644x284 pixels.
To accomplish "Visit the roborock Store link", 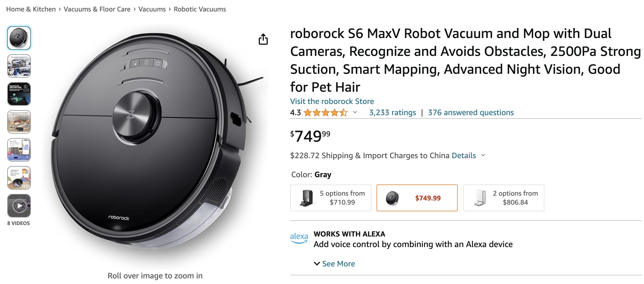I will (332, 101).
